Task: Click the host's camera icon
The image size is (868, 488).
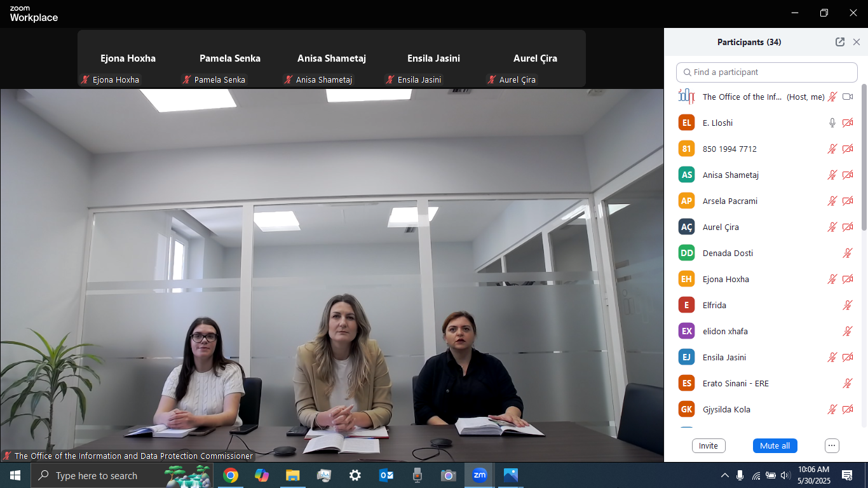Action: pos(847,97)
